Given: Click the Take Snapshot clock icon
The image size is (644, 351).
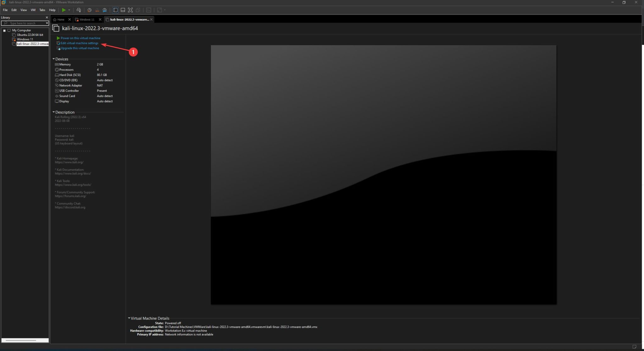Looking at the screenshot, I should [x=89, y=10].
